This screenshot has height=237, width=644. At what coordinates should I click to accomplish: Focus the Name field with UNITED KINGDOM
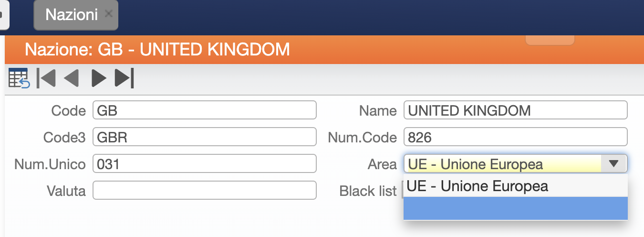[x=515, y=110]
